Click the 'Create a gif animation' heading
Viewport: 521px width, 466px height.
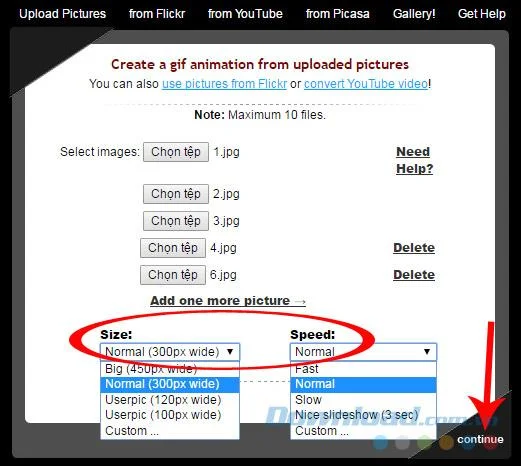point(260,64)
